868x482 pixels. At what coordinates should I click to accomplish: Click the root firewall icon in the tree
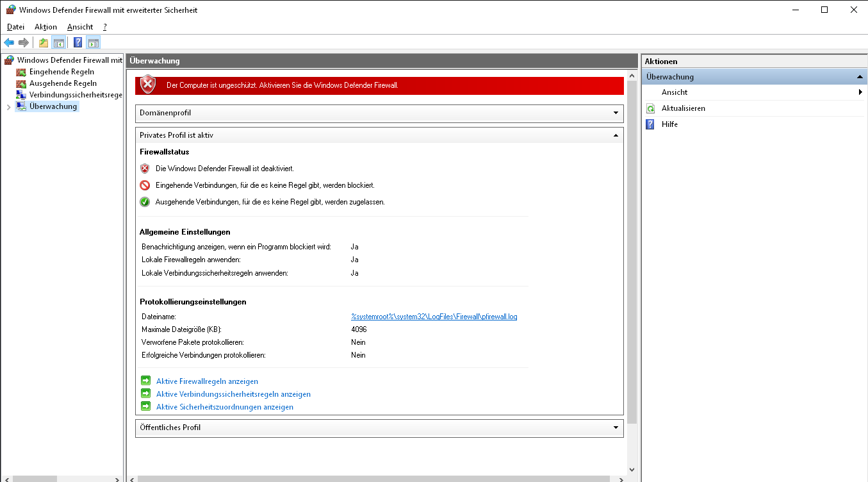coord(9,60)
